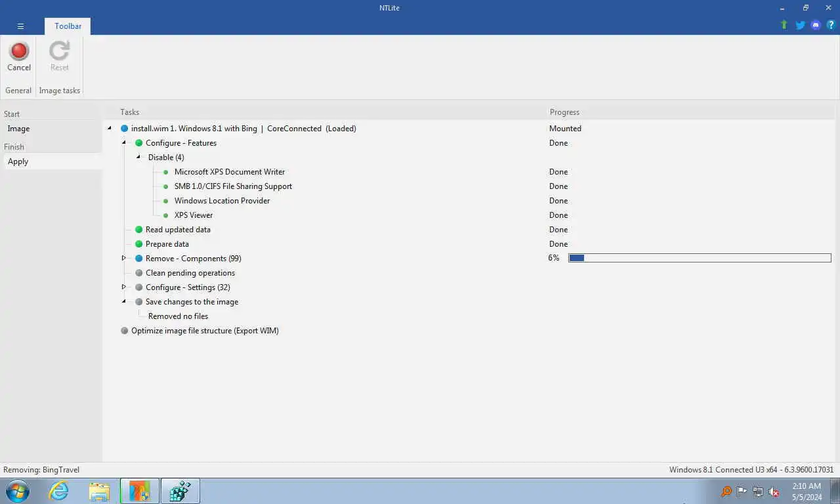Click the Tasks column header

coord(129,112)
